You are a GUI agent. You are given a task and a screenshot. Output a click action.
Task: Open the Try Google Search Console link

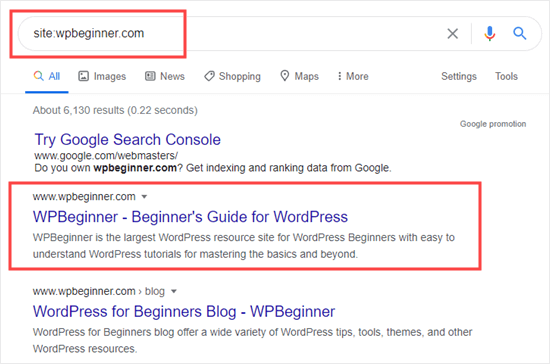click(x=128, y=140)
